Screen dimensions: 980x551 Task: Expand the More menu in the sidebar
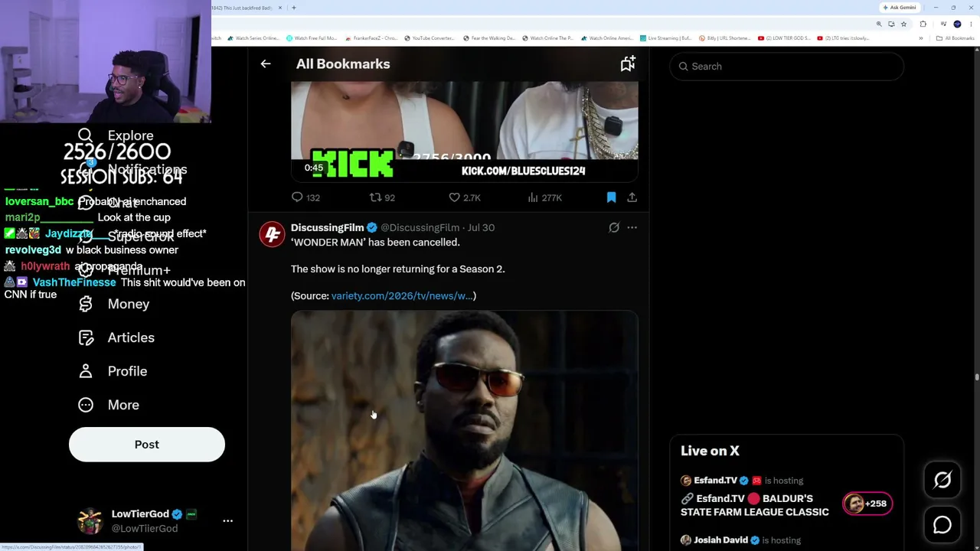pyautogui.click(x=123, y=405)
